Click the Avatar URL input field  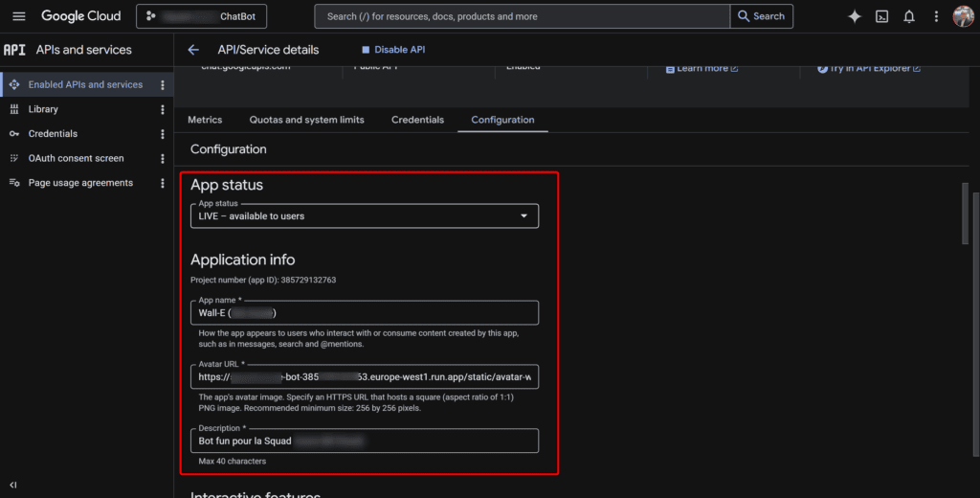pos(365,376)
